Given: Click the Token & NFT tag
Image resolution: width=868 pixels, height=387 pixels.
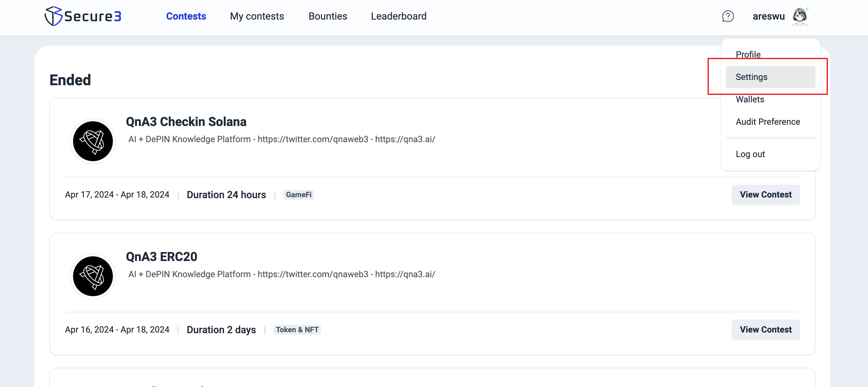Looking at the screenshot, I should [297, 329].
